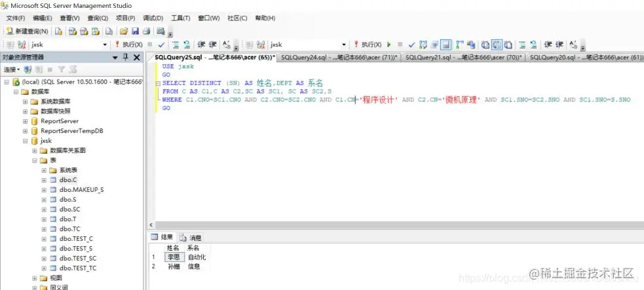Image resolution: width=644 pixels, height=290 pixels.
Task: Select the ReportServerTempDB database
Action: [72, 131]
